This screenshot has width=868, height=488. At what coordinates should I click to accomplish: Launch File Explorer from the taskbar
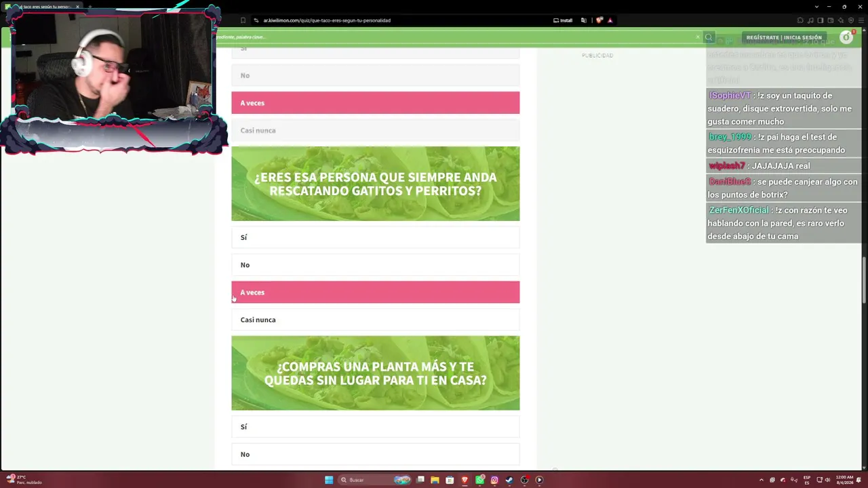(x=435, y=480)
